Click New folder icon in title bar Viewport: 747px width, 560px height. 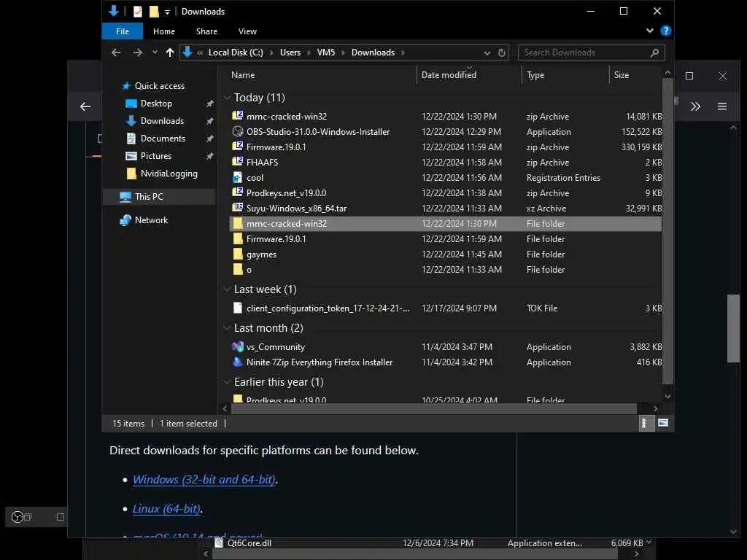pyautogui.click(x=154, y=11)
